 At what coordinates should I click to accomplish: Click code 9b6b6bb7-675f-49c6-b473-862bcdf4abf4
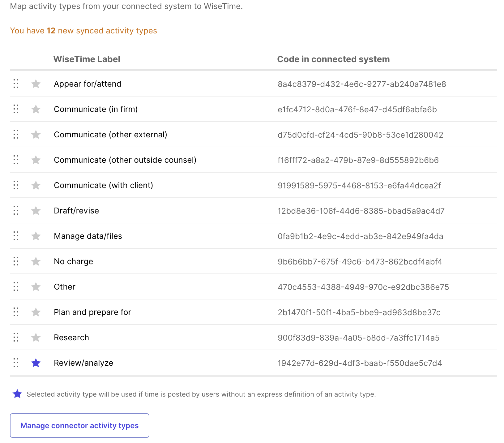(x=360, y=262)
